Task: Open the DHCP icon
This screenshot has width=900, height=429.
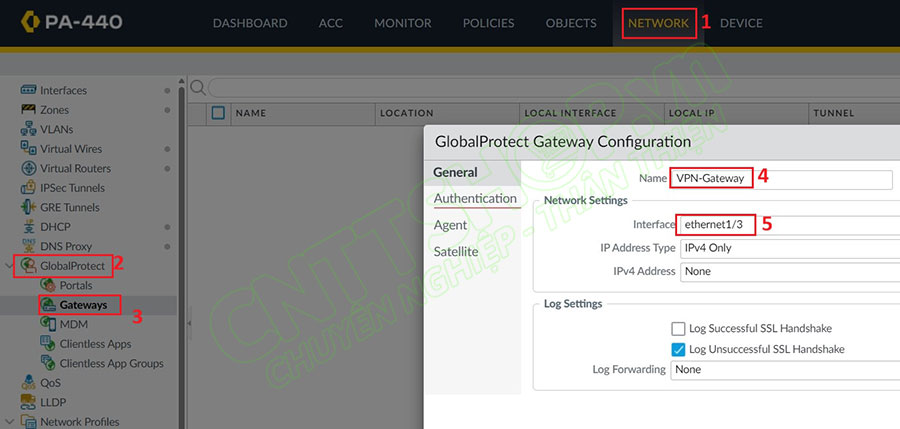Action: (x=29, y=227)
